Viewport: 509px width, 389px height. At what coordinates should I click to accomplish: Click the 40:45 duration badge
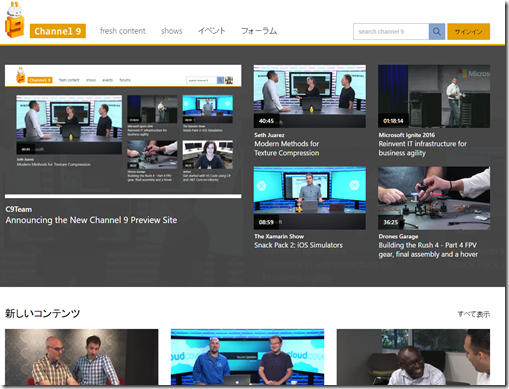[266, 121]
